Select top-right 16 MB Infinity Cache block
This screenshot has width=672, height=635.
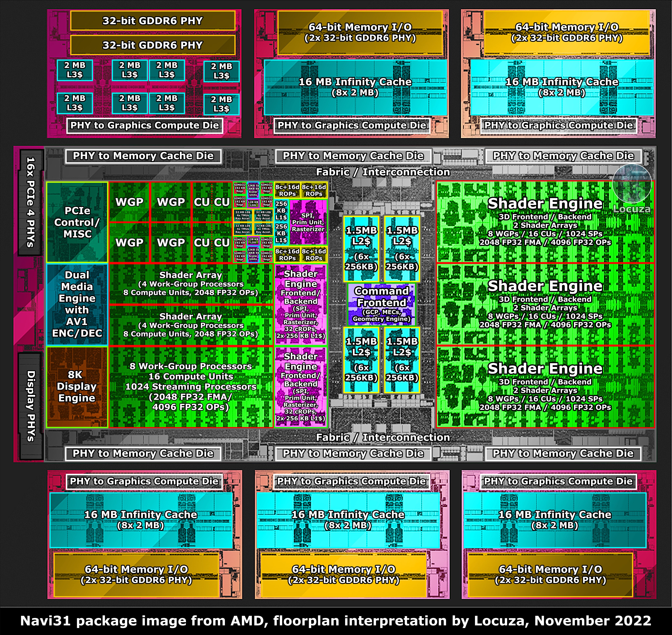[562, 87]
